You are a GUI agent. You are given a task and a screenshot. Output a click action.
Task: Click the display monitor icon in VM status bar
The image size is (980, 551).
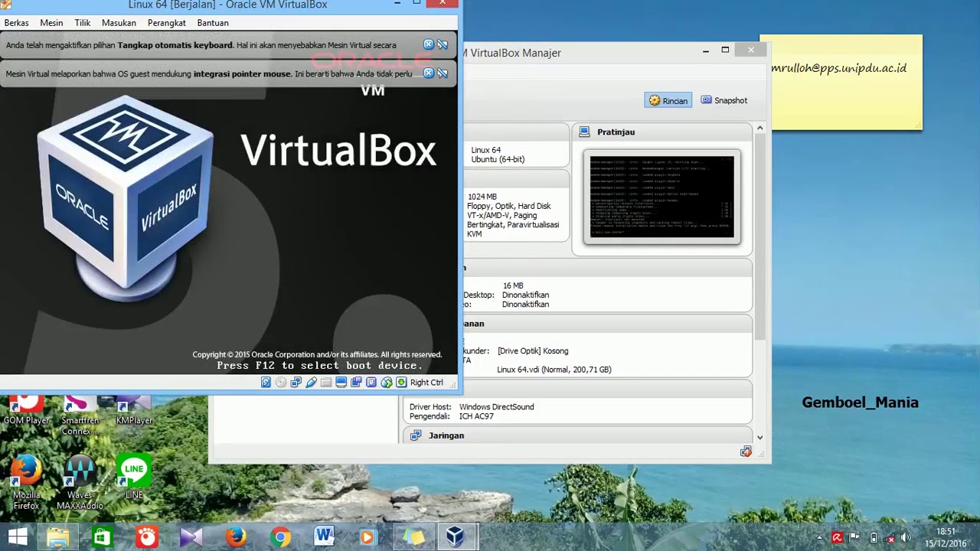341,383
